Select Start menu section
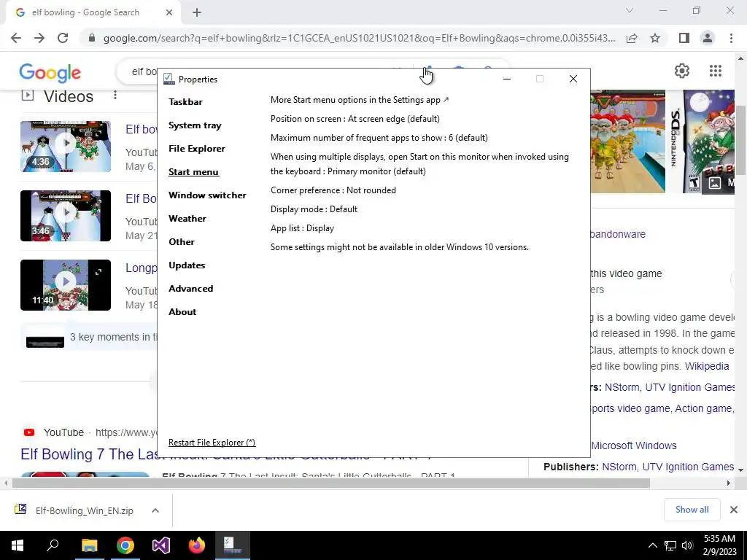The image size is (747, 560). click(x=193, y=172)
